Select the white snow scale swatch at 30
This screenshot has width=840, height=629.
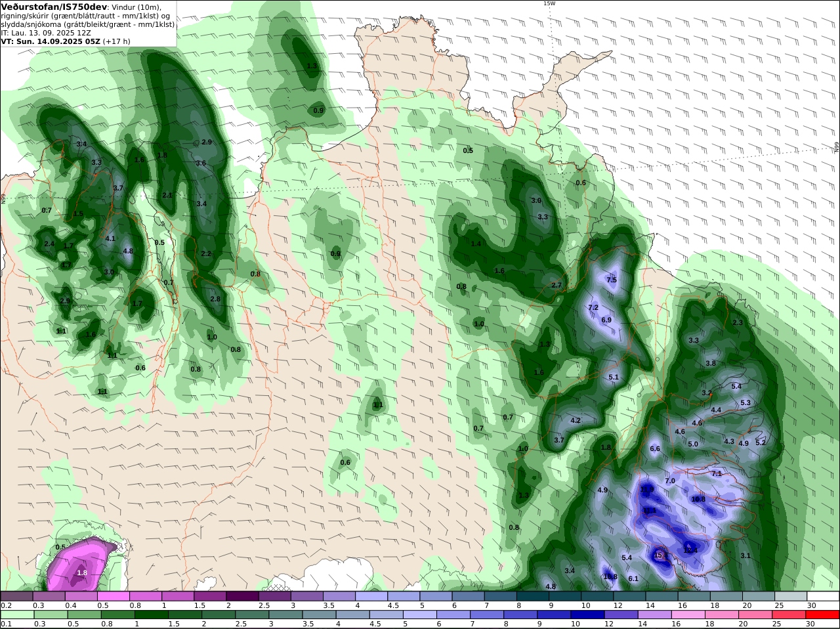823,596
